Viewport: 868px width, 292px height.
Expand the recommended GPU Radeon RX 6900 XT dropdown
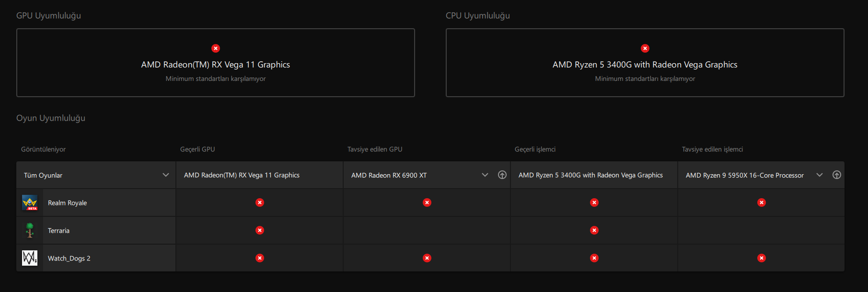click(485, 175)
